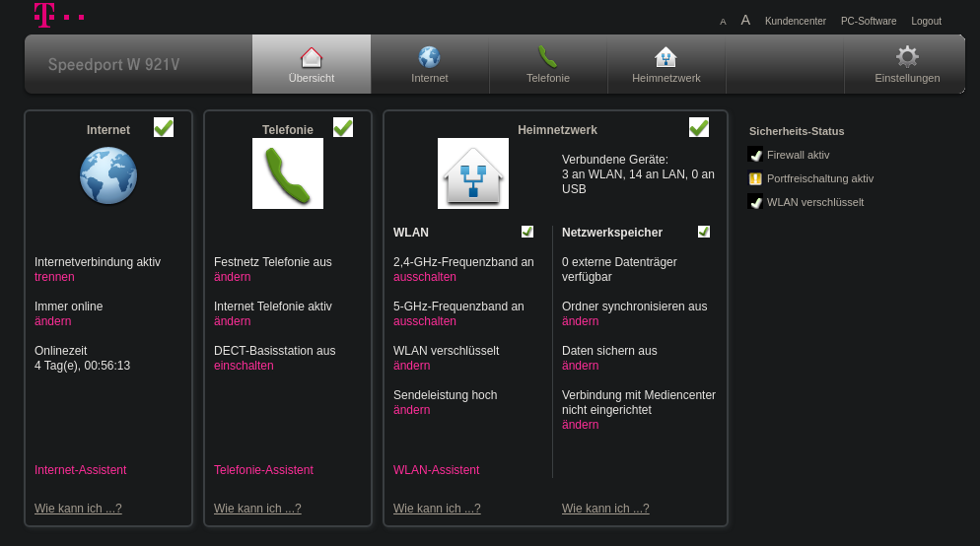Click the Netzwerkspeicher status checkmark
980x546 pixels.
point(704,232)
